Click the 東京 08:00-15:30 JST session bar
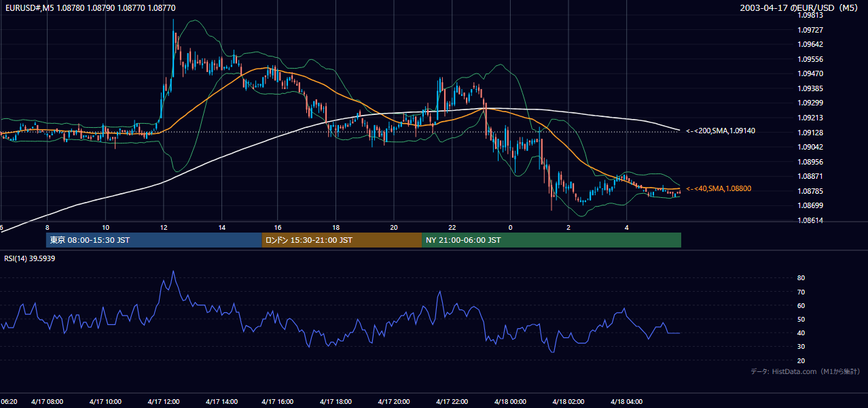Image resolution: width=868 pixels, height=408 pixels. pyautogui.click(x=154, y=240)
